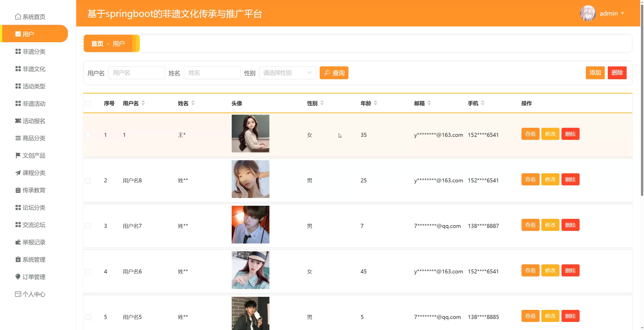Image resolution: width=644 pixels, height=330 pixels.
Task: Select the checkbox for row 用户名6
Action: [88, 272]
